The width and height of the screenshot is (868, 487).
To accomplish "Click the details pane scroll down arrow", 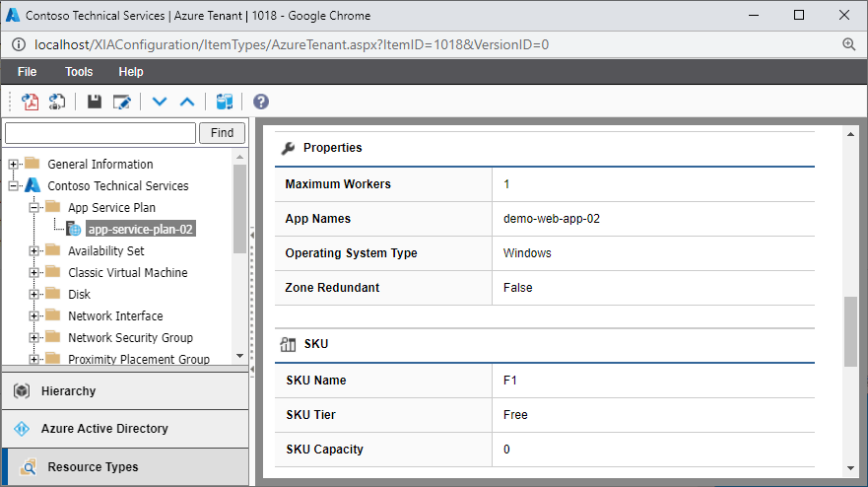I will (851, 468).
